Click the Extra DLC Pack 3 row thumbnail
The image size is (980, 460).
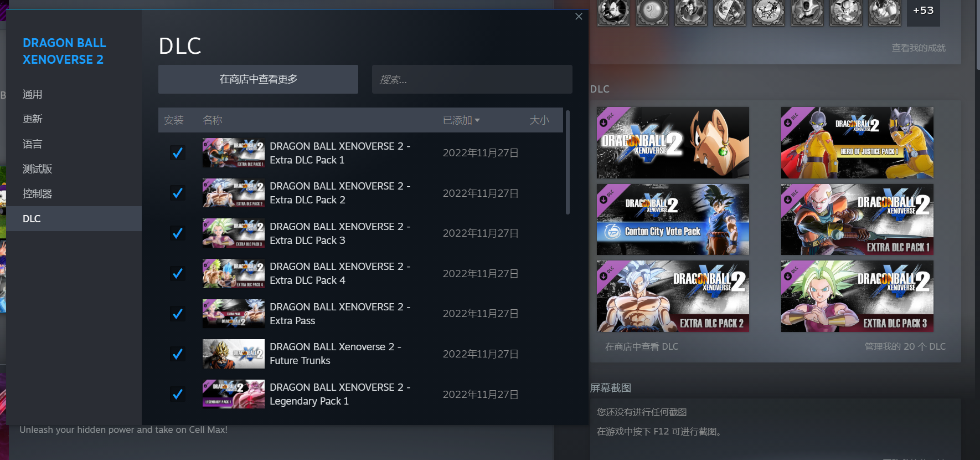tap(234, 233)
